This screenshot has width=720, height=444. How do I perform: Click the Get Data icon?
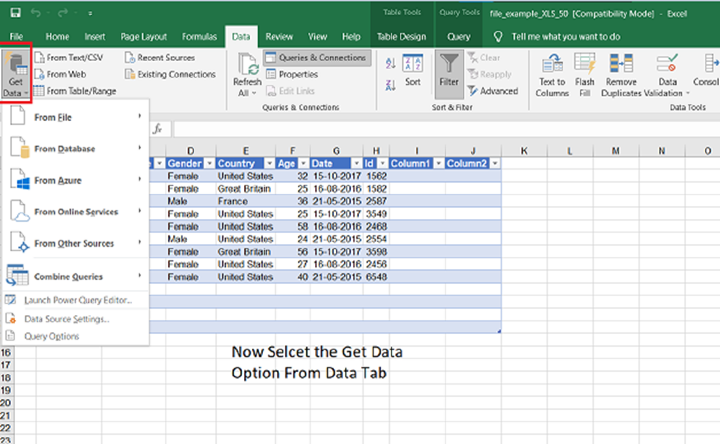[x=17, y=66]
